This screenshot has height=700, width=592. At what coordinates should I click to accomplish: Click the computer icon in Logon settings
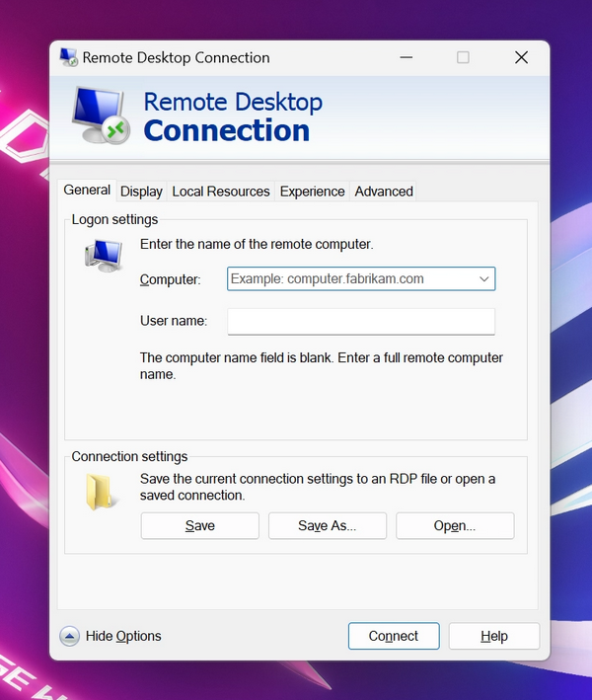point(104,256)
